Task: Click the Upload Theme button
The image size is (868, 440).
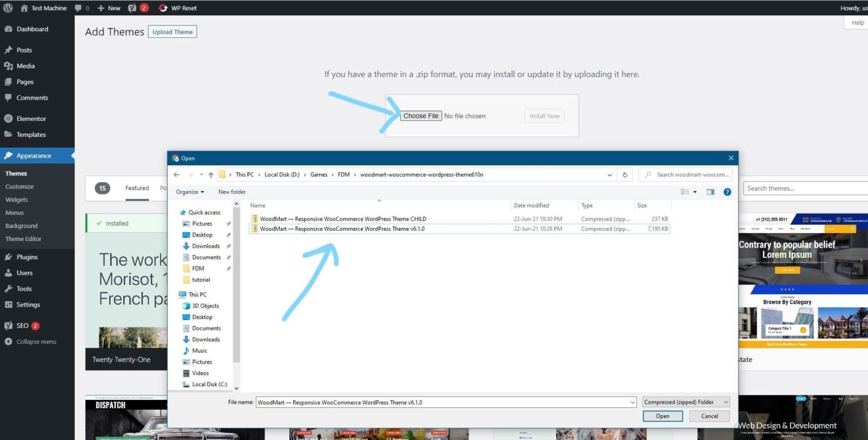Action: click(x=172, y=32)
